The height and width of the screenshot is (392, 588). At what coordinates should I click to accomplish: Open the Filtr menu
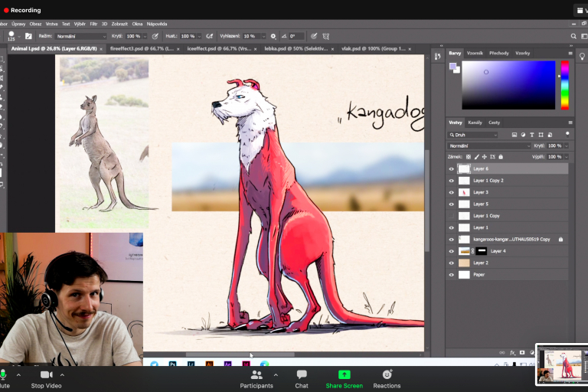[x=93, y=24]
